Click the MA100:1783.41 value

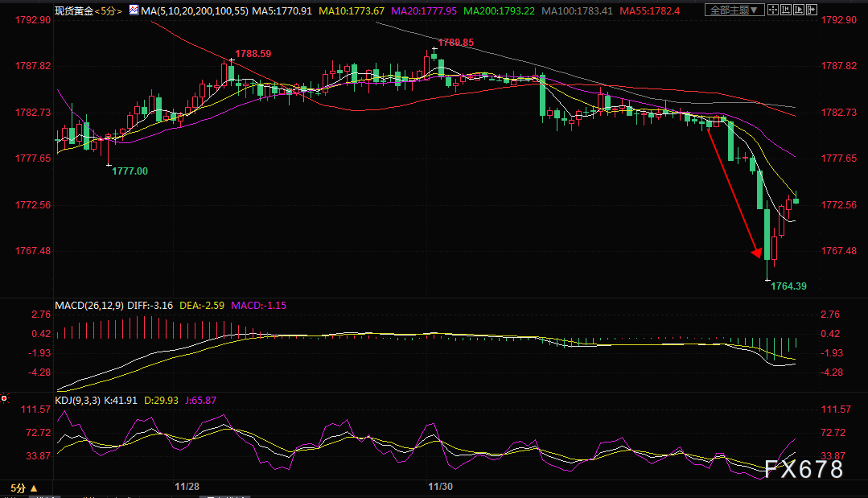pos(578,10)
